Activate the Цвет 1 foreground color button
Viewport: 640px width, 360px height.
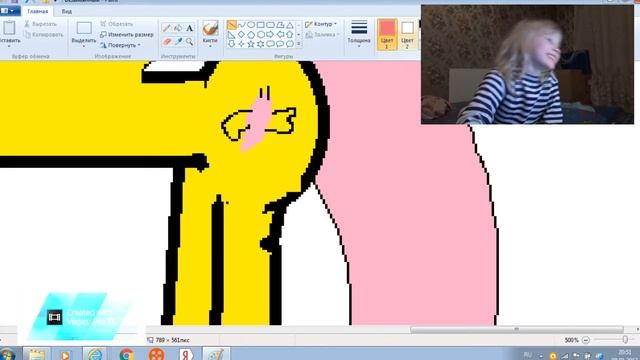pyautogui.click(x=387, y=35)
